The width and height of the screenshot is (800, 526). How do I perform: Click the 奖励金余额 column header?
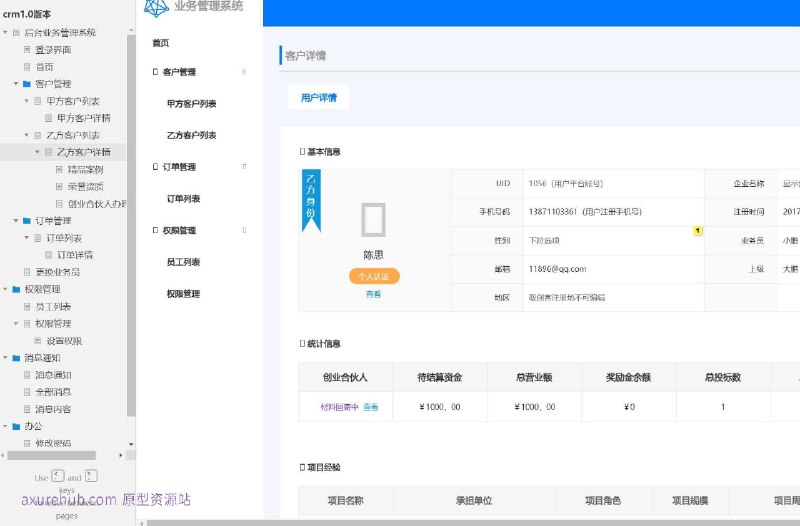(629, 377)
